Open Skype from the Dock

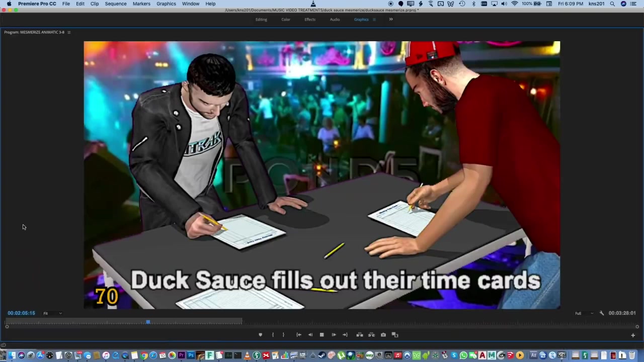click(x=454, y=355)
